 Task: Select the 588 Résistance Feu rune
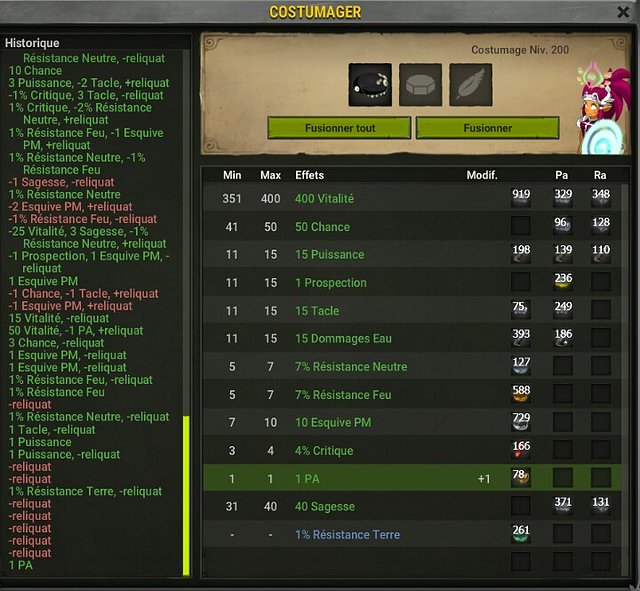[x=521, y=393]
